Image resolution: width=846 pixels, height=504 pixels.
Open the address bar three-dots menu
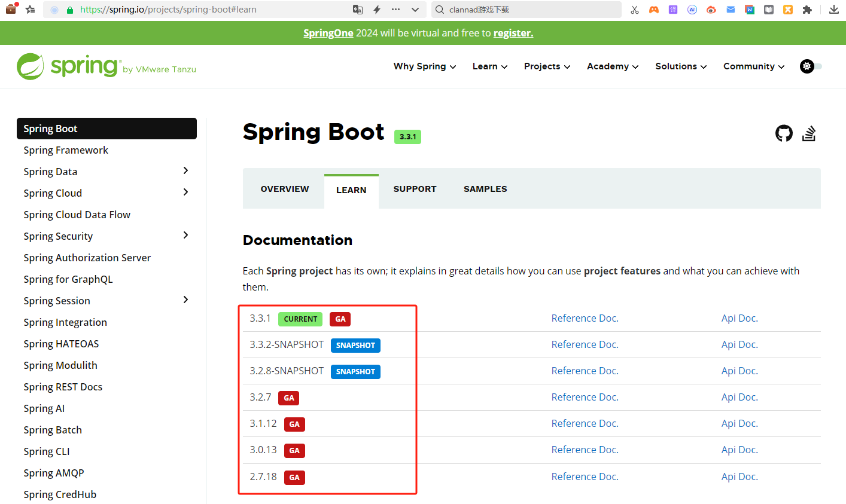coord(396,10)
